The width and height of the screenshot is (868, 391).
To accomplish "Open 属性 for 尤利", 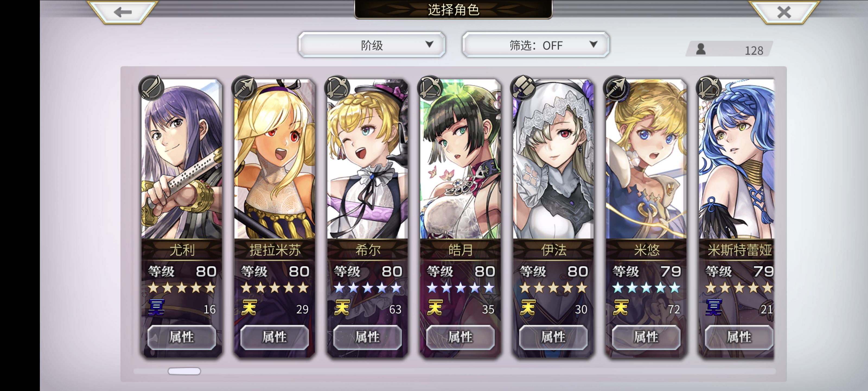I will click(182, 337).
